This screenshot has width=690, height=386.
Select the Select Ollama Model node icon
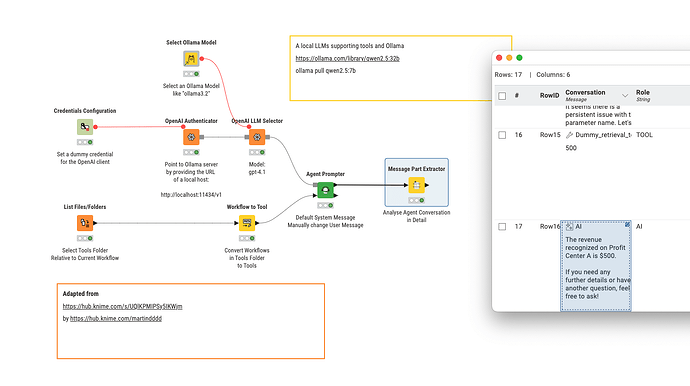pyautogui.click(x=191, y=59)
